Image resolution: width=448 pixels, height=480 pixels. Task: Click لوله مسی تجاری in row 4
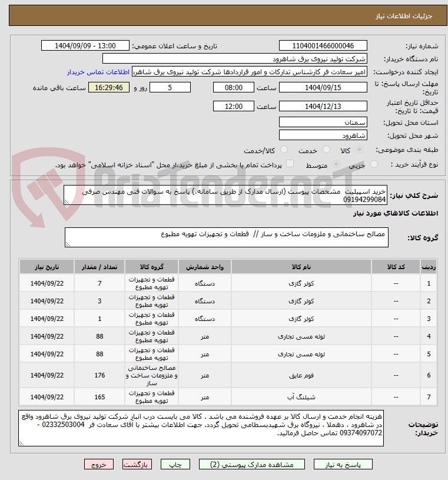pos(301,337)
